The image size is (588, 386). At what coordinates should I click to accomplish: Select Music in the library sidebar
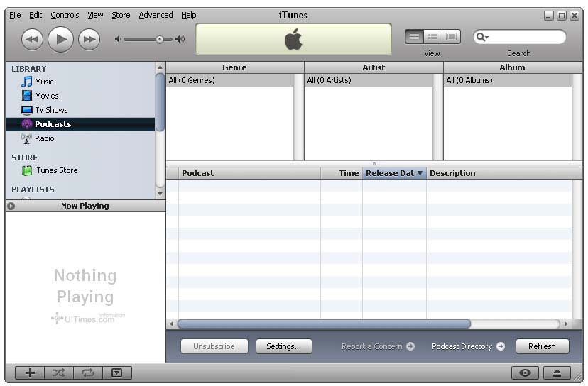coord(43,82)
